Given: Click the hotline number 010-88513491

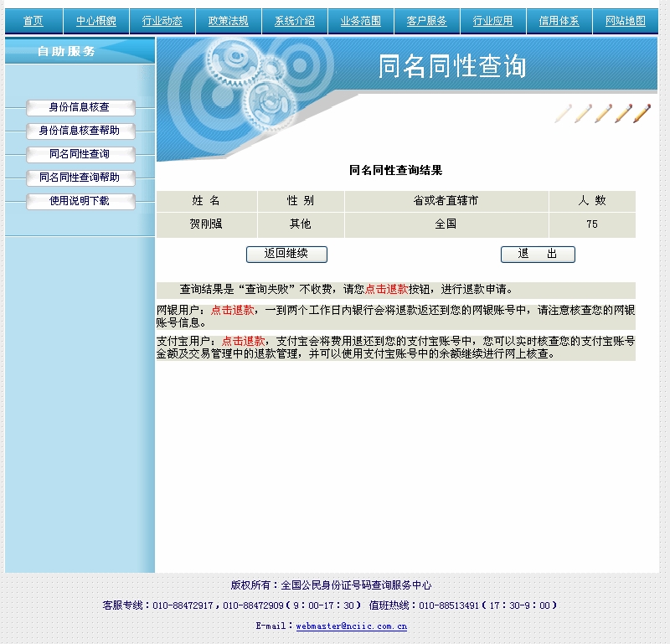Looking at the screenshot, I should 449,605.
